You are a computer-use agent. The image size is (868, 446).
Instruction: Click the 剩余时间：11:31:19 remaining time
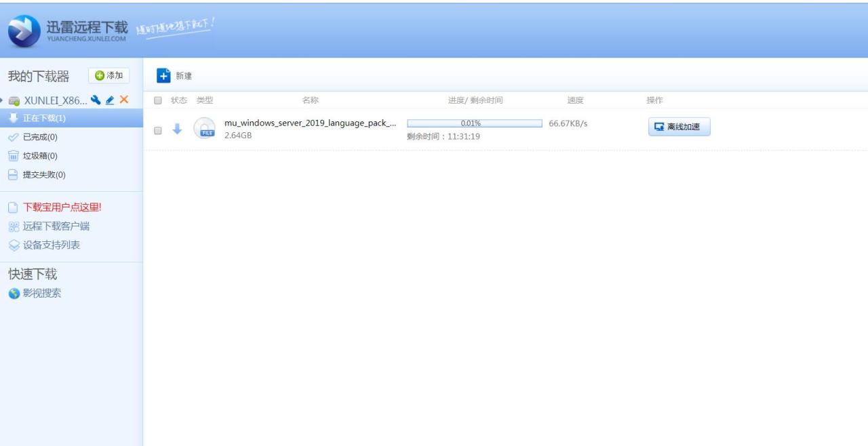point(443,136)
